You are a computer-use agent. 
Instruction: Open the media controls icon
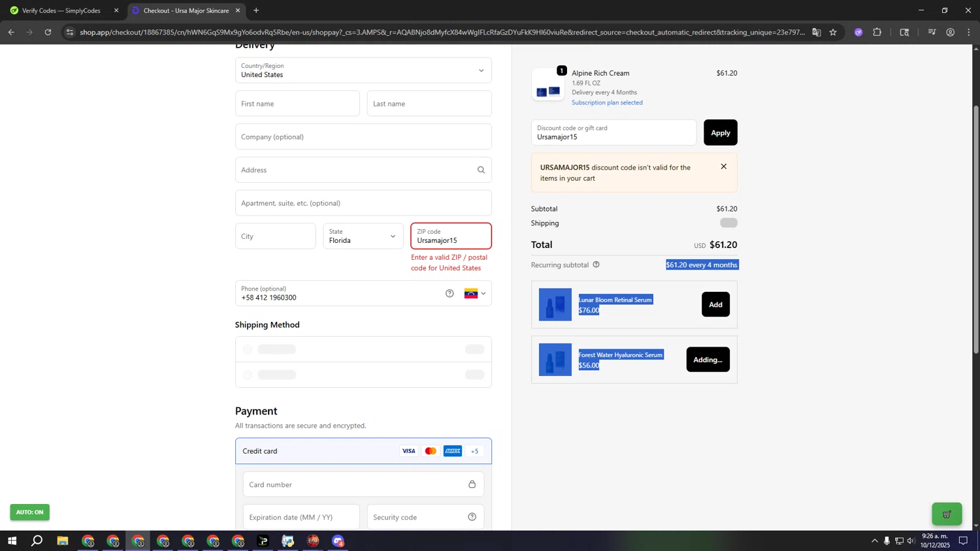(x=932, y=32)
